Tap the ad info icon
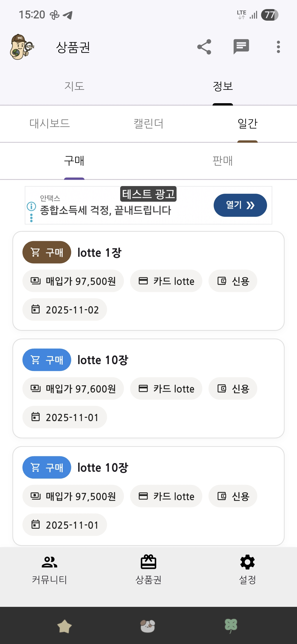Image resolution: width=297 pixels, height=644 pixels. (x=31, y=206)
